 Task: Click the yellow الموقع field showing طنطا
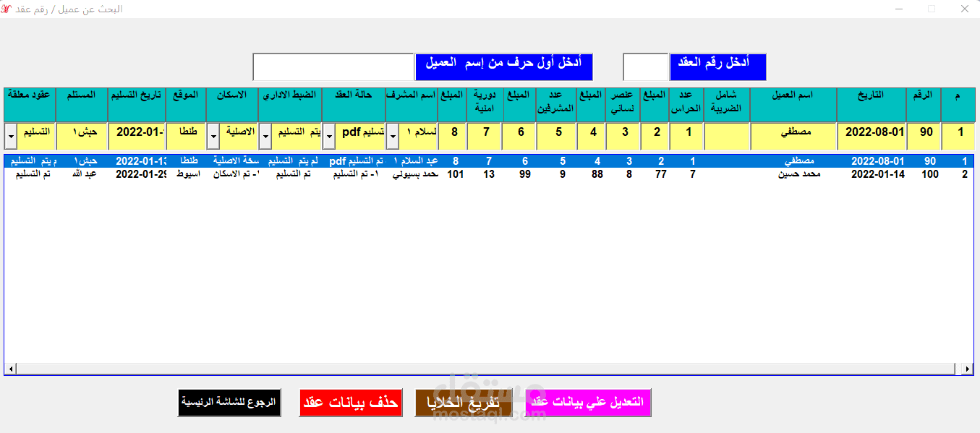(186, 134)
